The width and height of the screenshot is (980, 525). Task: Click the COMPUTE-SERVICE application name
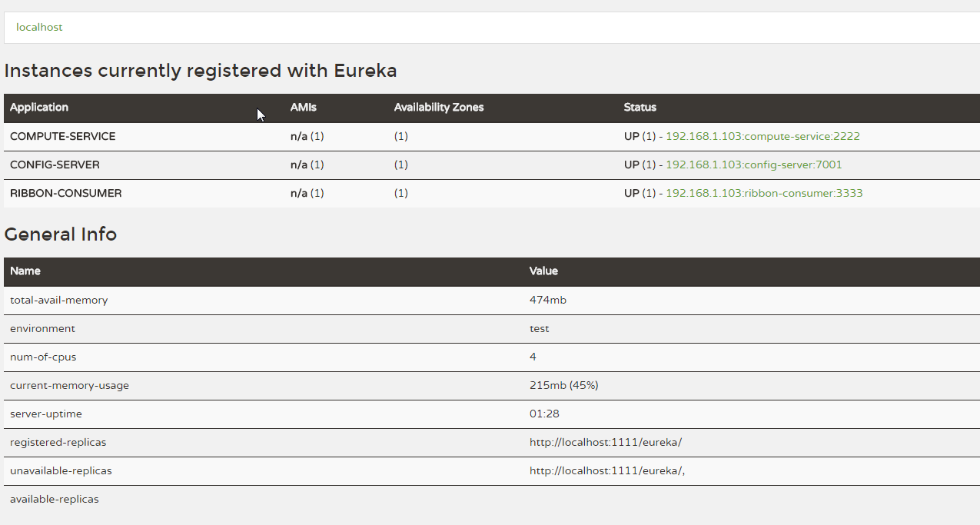tap(63, 136)
